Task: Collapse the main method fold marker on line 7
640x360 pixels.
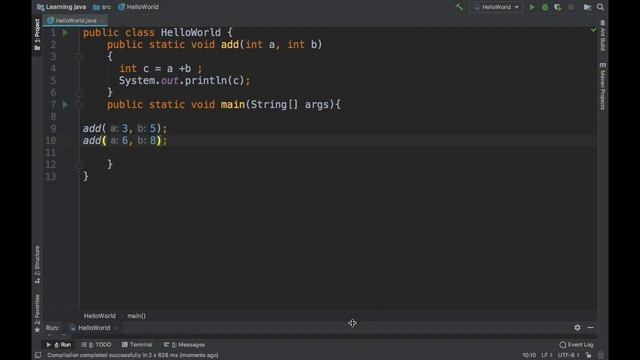Action: 79,105
